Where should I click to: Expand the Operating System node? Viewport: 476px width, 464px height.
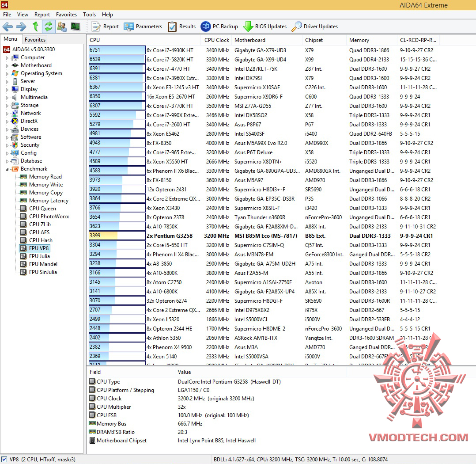point(7,73)
